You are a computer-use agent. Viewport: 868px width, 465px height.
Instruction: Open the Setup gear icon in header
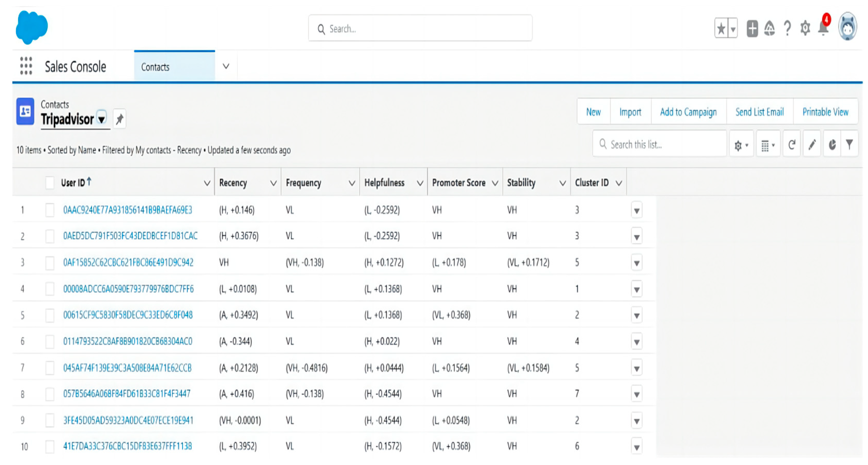[805, 28]
